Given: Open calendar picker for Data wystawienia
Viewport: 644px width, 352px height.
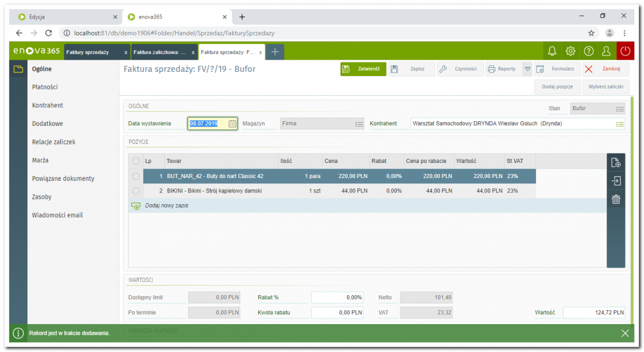Looking at the screenshot, I should click(232, 124).
